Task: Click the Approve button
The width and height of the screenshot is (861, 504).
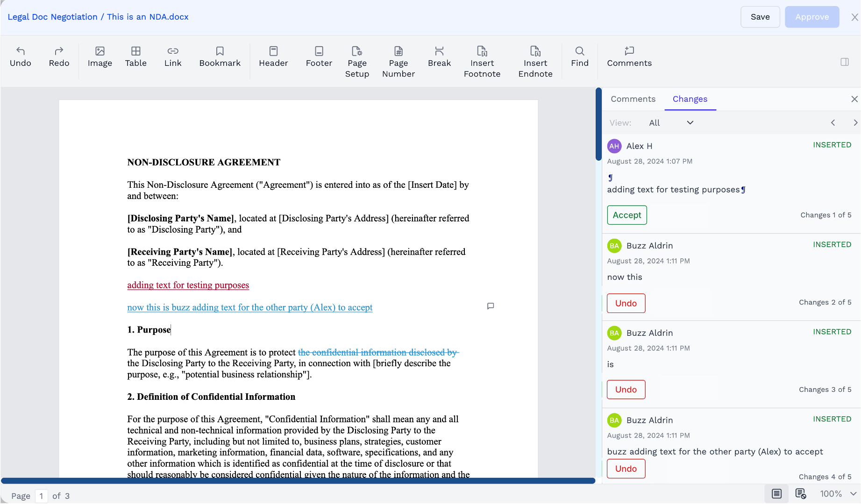Action: [812, 17]
